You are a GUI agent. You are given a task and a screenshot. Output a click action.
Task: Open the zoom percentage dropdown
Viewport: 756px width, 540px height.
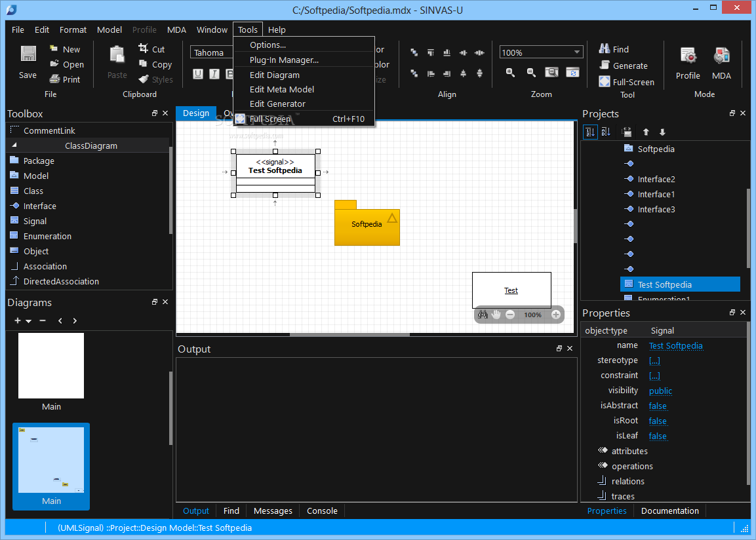click(576, 52)
